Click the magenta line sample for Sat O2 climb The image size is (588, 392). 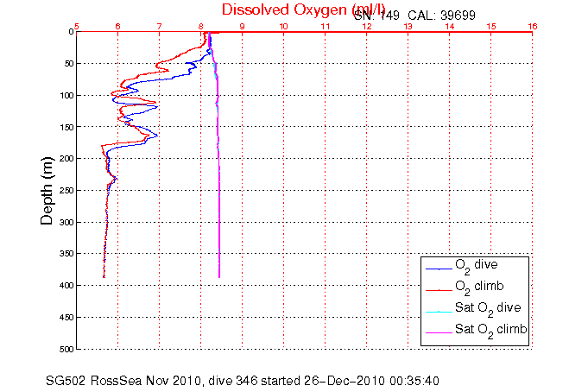tap(439, 333)
